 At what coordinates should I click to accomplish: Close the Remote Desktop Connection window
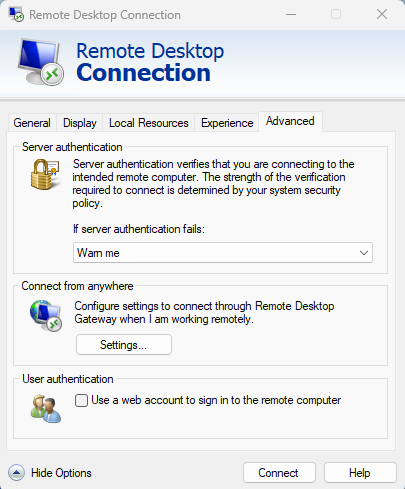(x=382, y=14)
